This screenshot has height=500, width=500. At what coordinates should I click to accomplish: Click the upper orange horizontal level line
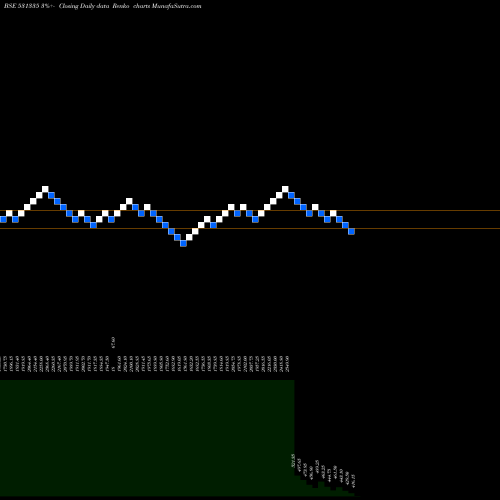[250, 211]
